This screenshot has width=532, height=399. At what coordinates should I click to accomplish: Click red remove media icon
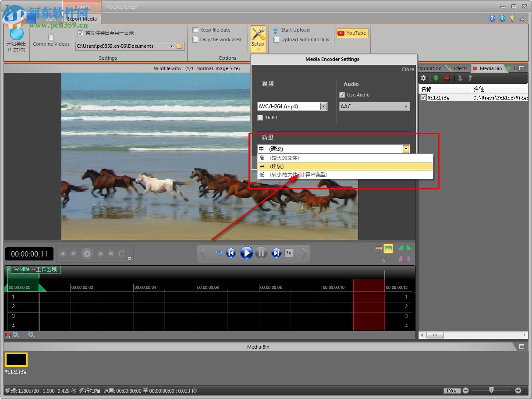coord(447,78)
